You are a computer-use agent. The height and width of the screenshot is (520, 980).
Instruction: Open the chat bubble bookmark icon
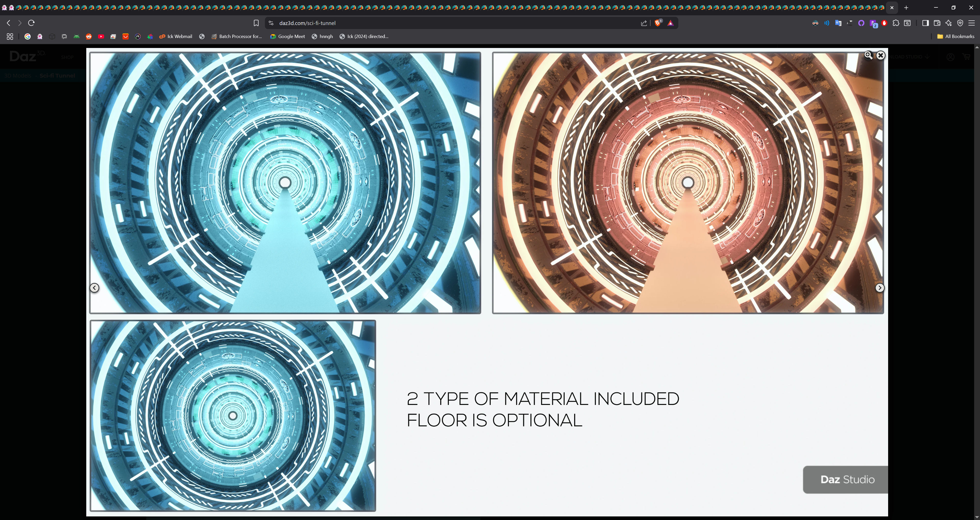64,36
